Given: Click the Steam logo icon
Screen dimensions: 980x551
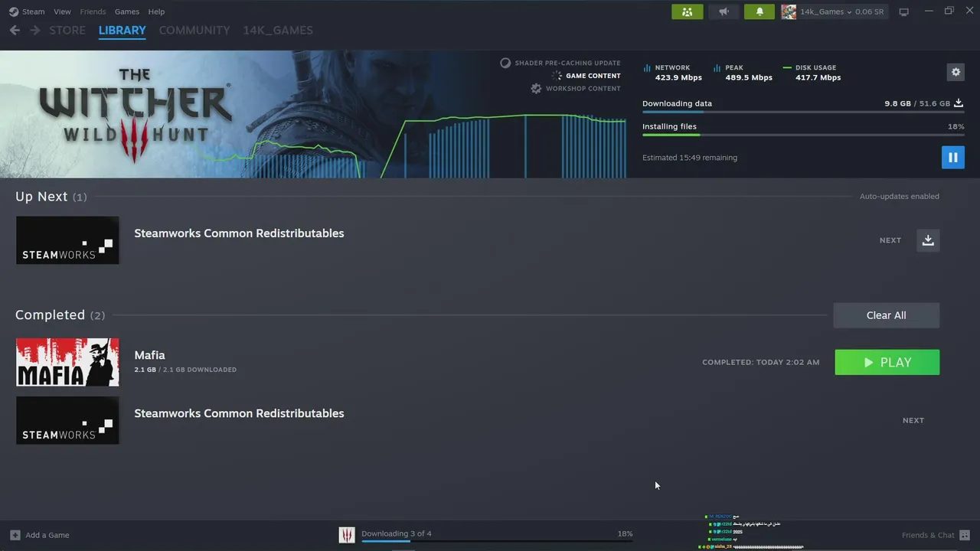Looking at the screenshot, I should pos(14,11).
